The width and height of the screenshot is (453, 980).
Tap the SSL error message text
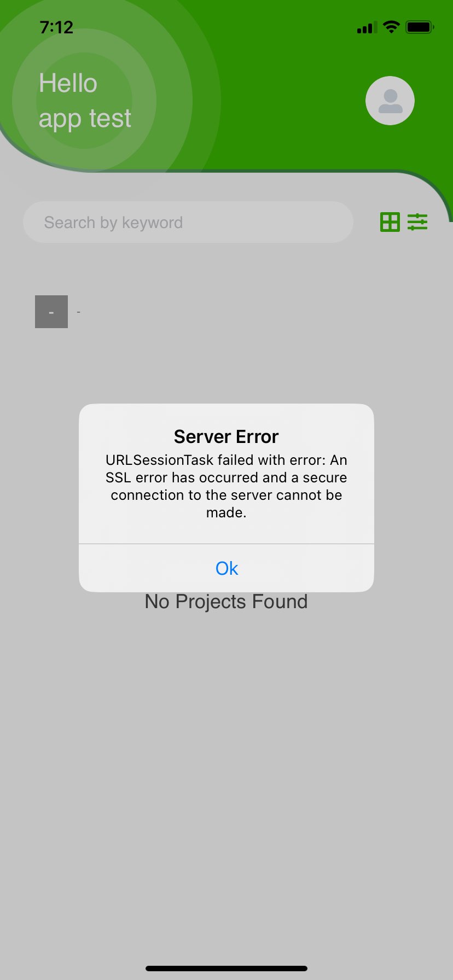(x=226, y=486)
